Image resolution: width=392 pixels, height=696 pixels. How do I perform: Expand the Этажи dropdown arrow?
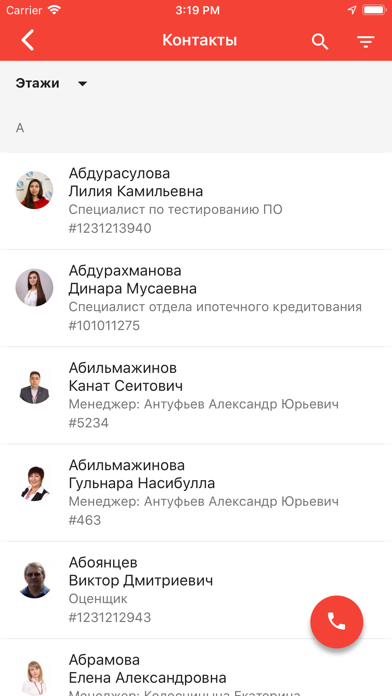(82, 83)
